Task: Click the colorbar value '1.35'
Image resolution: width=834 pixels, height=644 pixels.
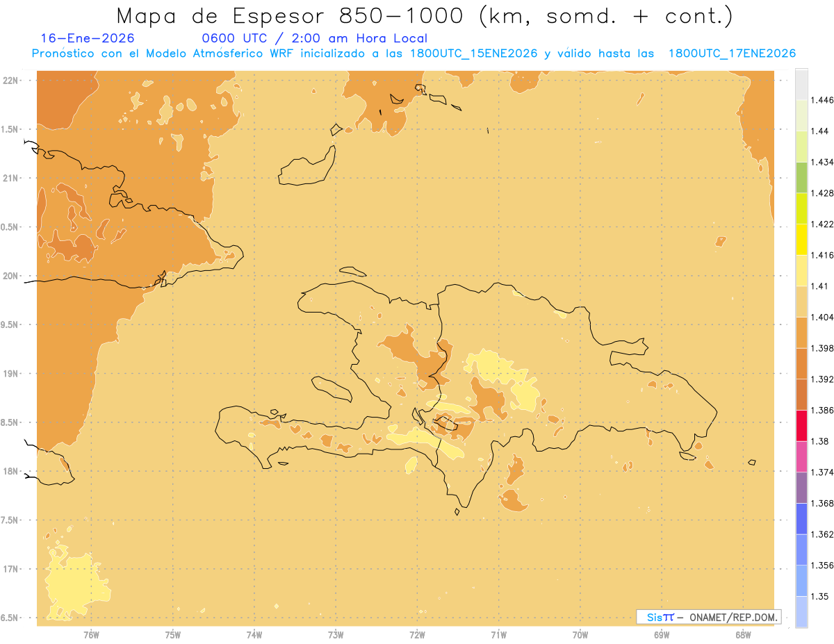Action: coord(820,596)
